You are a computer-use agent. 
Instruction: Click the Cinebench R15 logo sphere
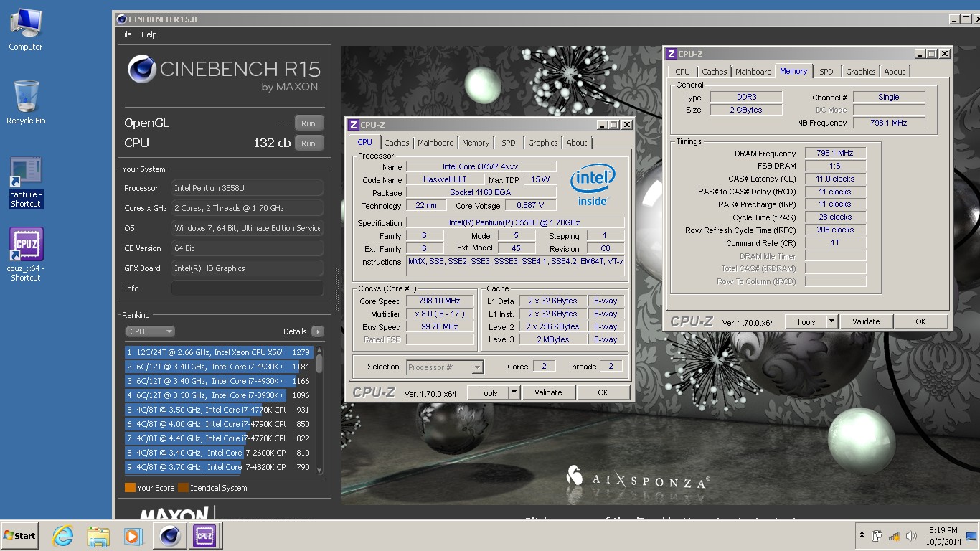142,70
